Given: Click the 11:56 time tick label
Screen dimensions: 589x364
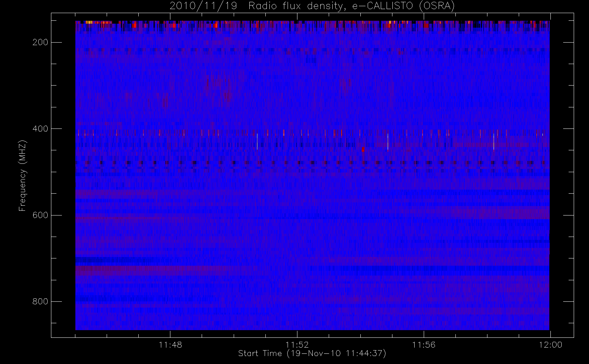Looking at the screenshot, I should [424, 345].
